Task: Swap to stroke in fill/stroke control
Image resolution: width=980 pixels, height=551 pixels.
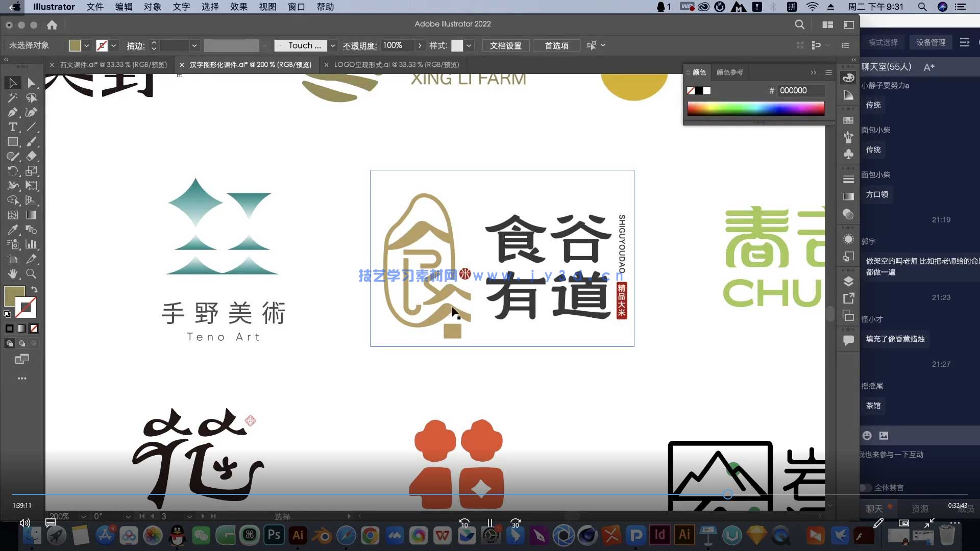Action: click(35, 289)
